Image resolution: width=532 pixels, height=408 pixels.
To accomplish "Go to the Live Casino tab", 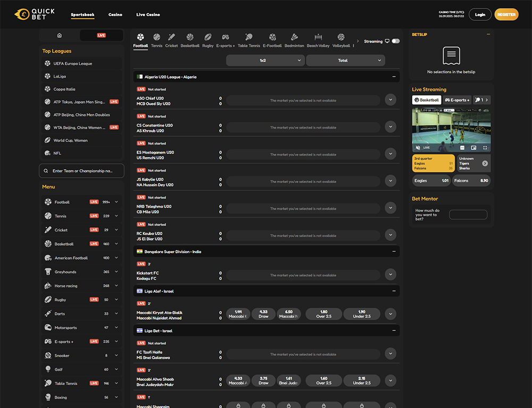I will point(148,15).
